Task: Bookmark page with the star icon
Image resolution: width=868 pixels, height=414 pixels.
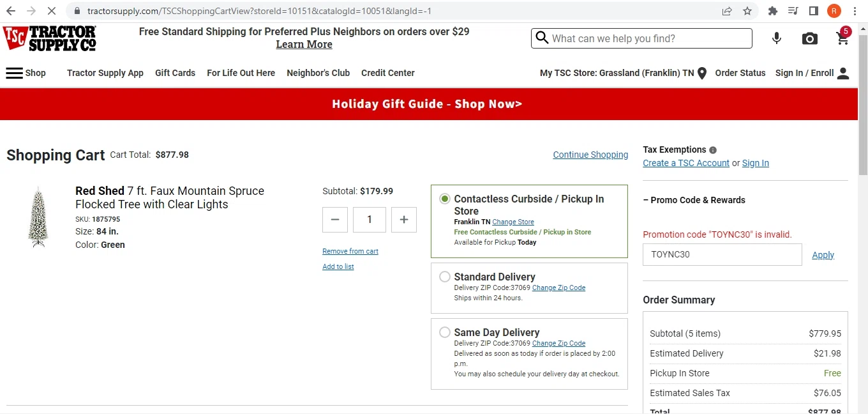Action: (747, 11)
